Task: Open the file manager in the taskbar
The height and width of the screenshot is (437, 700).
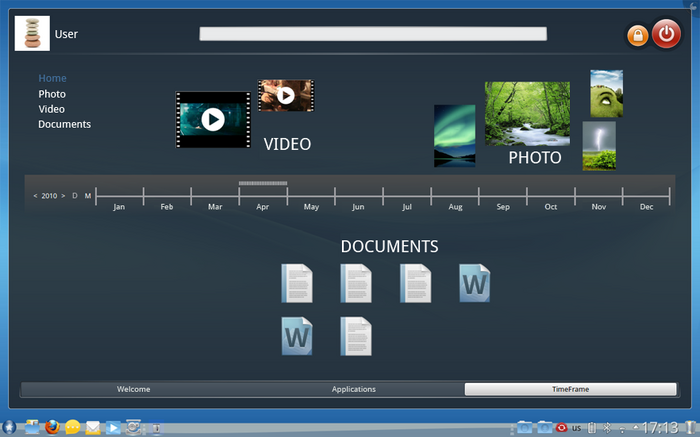Action: point(32,427)
